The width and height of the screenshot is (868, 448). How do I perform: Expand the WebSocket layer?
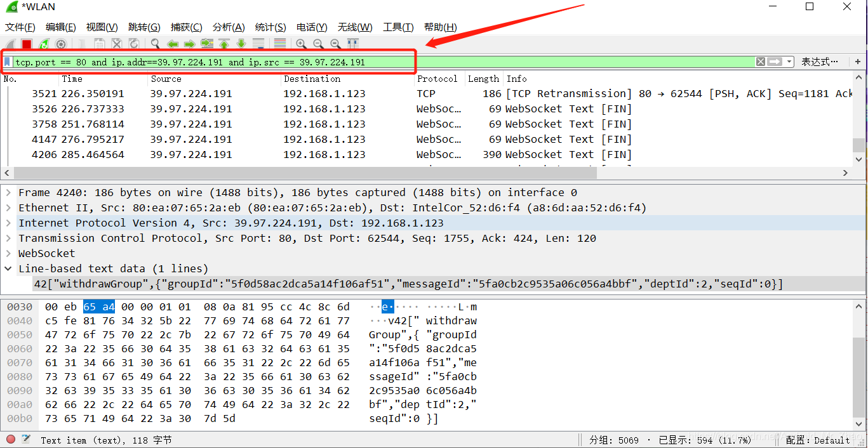click(x=8, y=254)
